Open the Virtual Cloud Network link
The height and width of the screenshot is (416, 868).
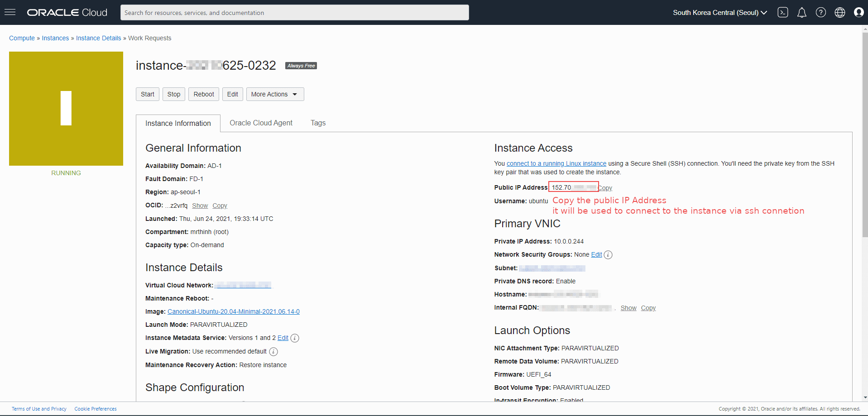tap(243, 285)
